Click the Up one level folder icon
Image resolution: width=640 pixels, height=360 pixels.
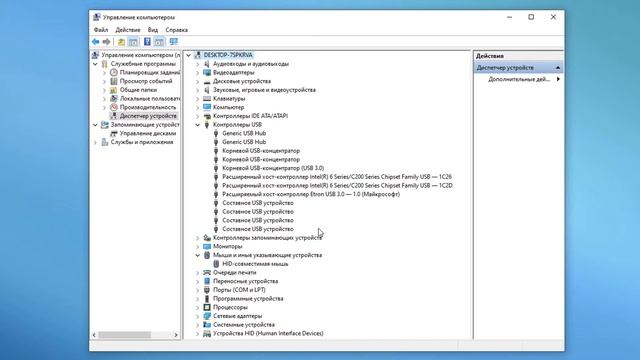[x=121, y=42]
